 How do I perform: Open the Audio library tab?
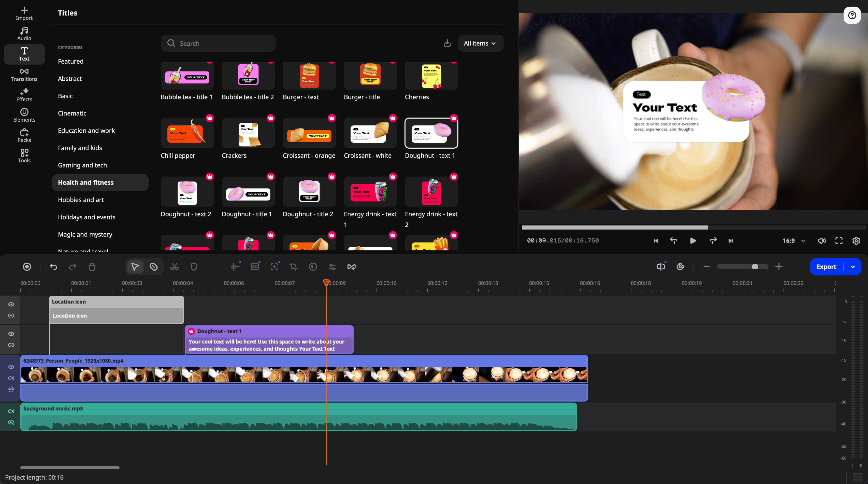24,34
